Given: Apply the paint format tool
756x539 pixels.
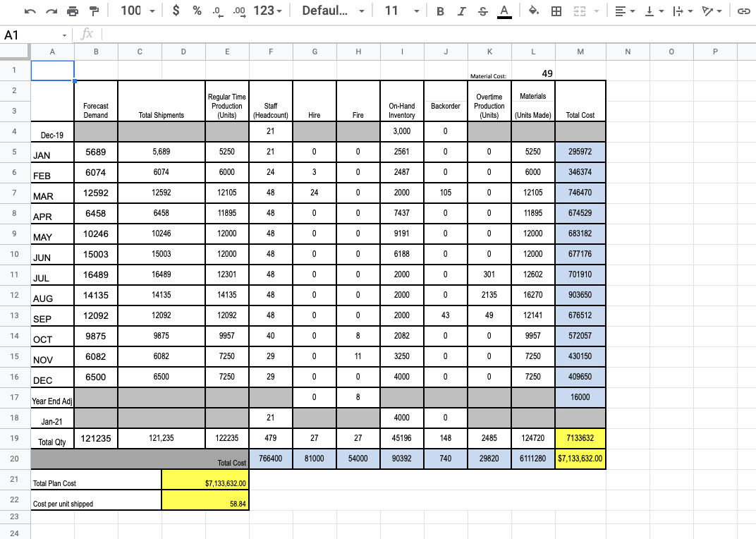Looking at the screenshot, I should 92,11.
